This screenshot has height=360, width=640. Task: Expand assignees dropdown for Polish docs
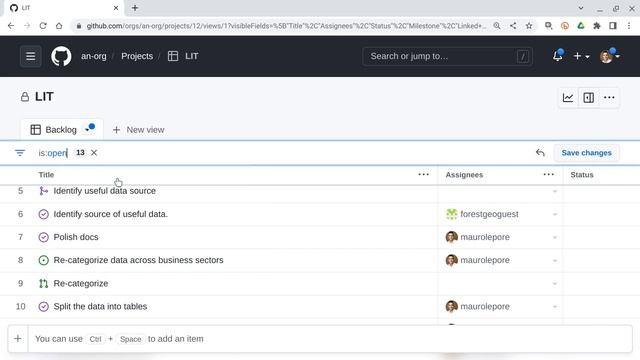click(x=555, y=237)
